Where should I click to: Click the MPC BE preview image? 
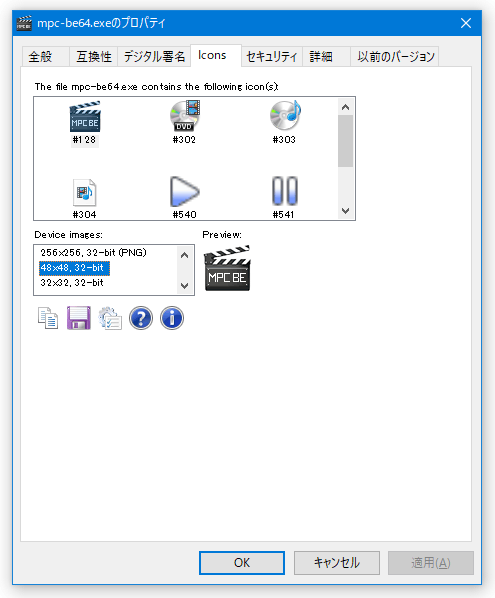point(227,268)
